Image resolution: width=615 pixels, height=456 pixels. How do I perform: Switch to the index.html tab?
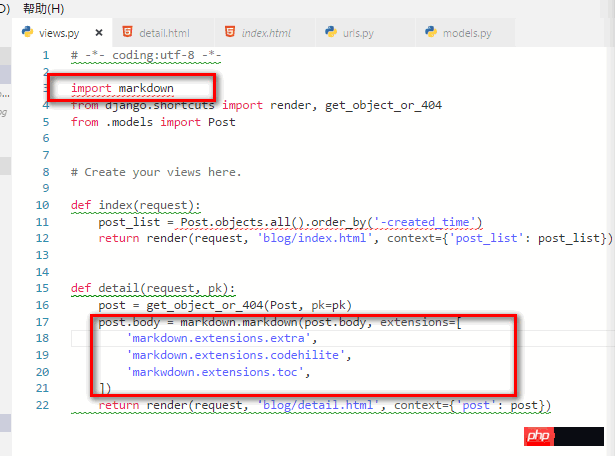point(266,33)
